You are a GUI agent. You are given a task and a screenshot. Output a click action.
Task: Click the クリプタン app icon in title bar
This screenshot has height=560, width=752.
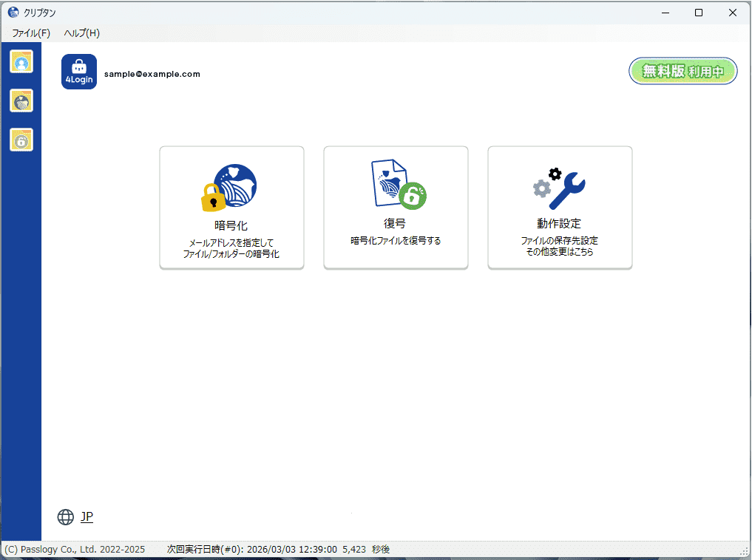coord(13,13)
